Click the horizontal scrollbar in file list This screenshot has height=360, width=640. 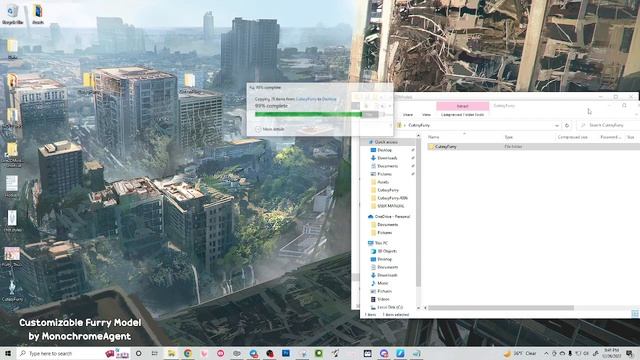click(x=501, y=308)
